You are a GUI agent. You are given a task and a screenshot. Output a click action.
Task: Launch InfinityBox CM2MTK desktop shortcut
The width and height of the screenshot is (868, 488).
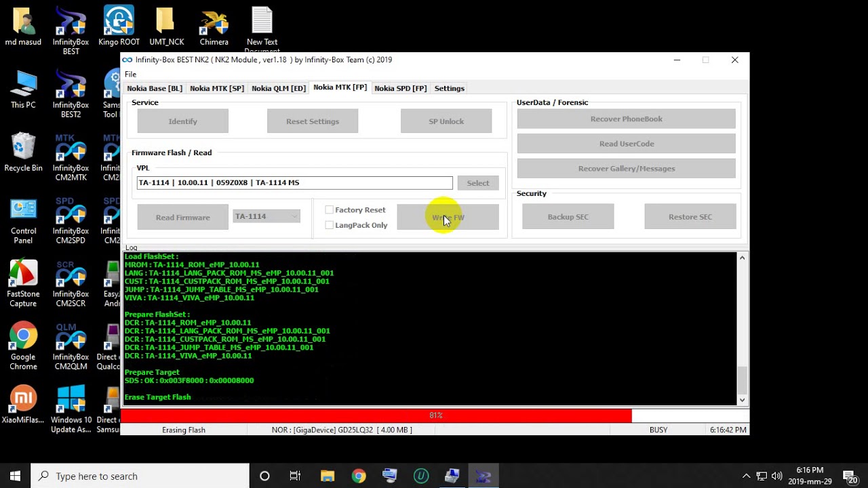click(x=71, y=157)
